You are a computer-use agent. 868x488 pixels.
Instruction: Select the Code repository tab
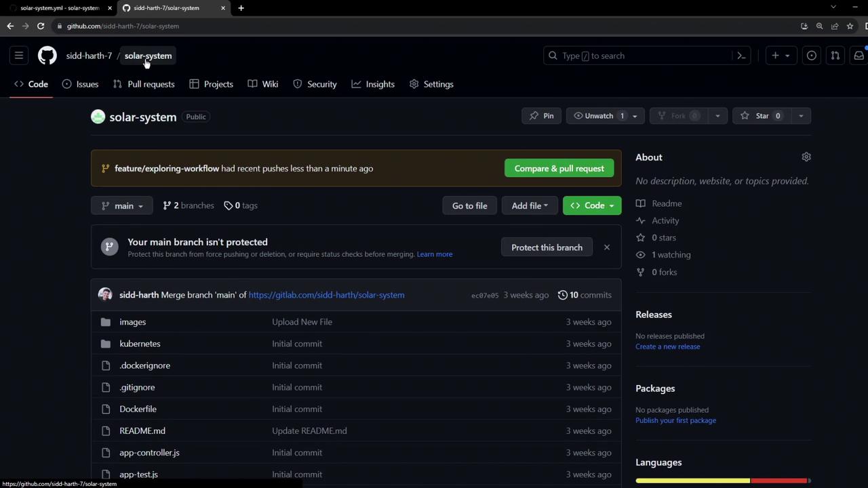coord(31,84)
